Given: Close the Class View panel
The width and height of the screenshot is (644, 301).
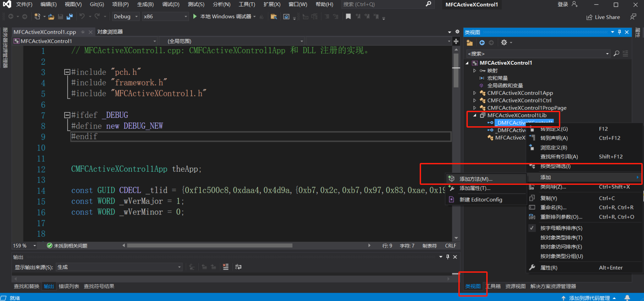Looking at the screenshot, I should tap(627, 32).
